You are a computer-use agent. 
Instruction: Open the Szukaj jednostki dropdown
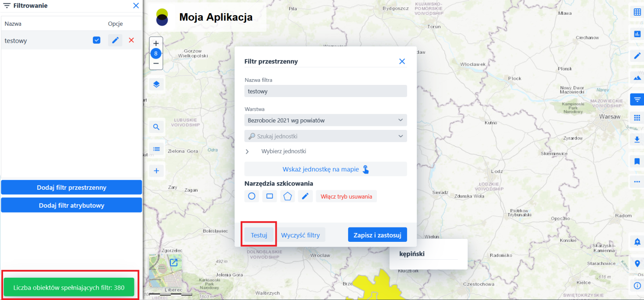coord(325,136)
